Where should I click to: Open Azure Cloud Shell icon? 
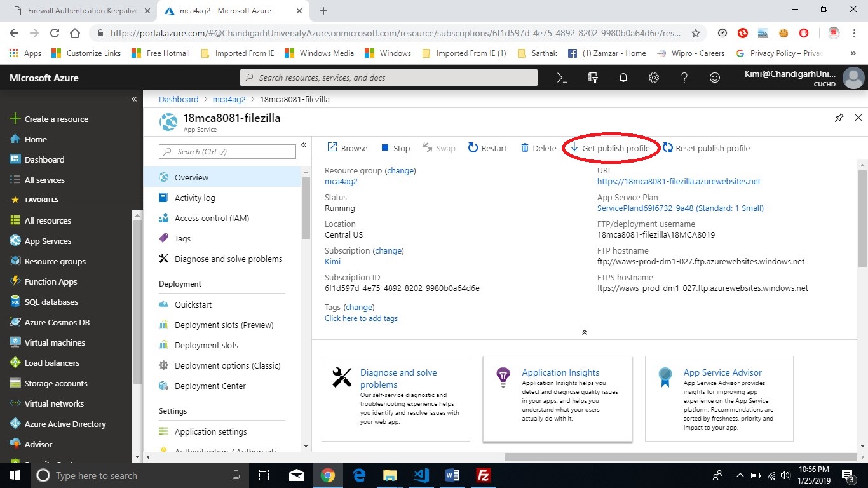(x=562, y=78)
